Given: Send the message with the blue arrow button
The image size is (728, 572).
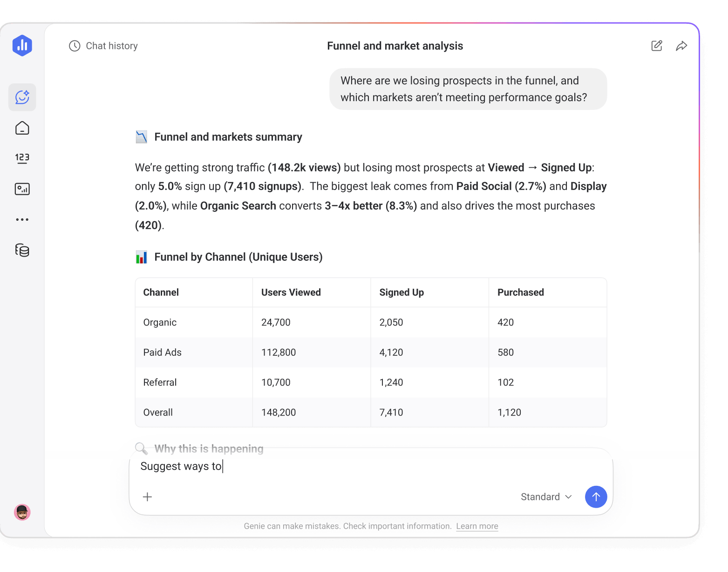Looking at the screenshot, I should [596, 497].
